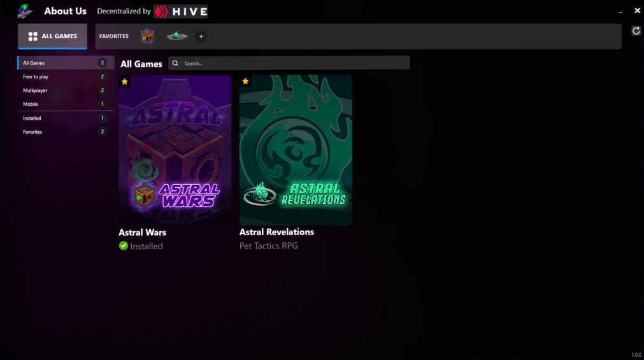Open Astral Revelations favorites bar icon

(x=177, y=36)
